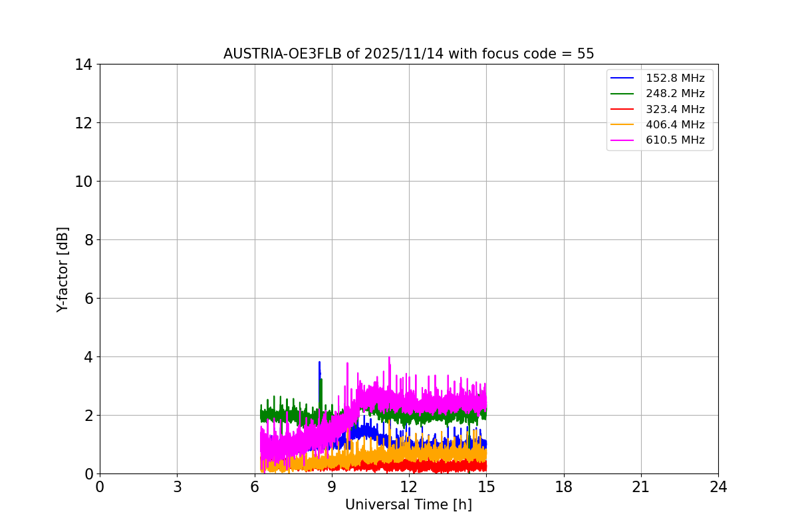798x532 pixels.
Task: Click x-axis tick label '18'
Action: (x=564, y=487)
